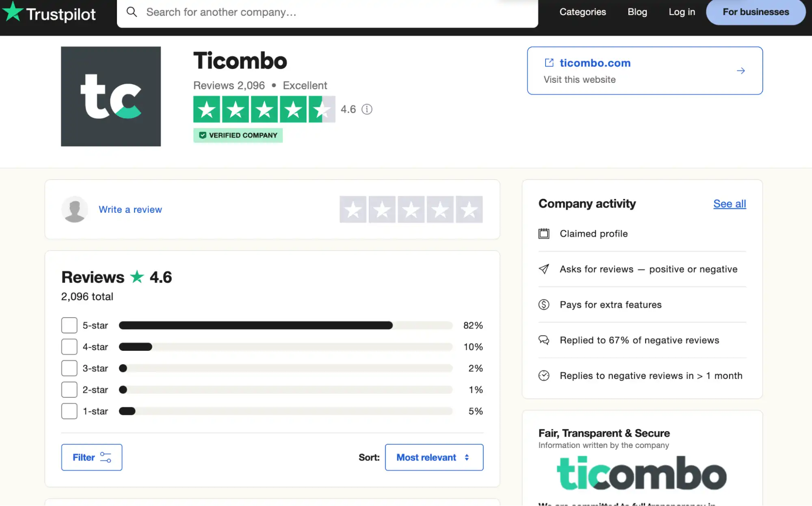Image resolution: width=812 pixels, height=506 pixels.
Task: Click the search magnifier icon
Action: click(x=132, y=12)
